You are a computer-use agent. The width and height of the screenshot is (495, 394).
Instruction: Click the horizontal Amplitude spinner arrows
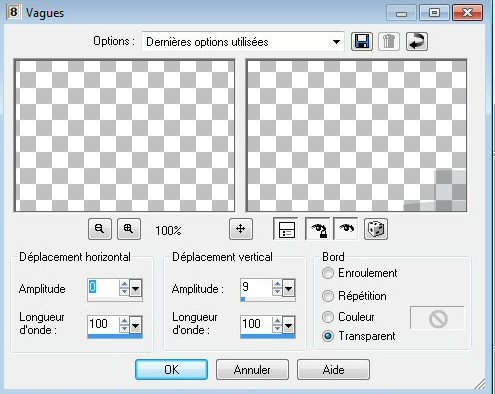click(124, 288)
